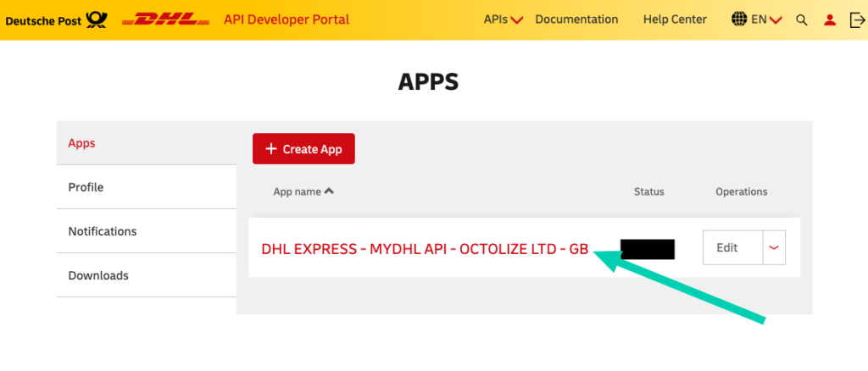Open the Downloads tab

pyautogui.click(x=146, y=275)
